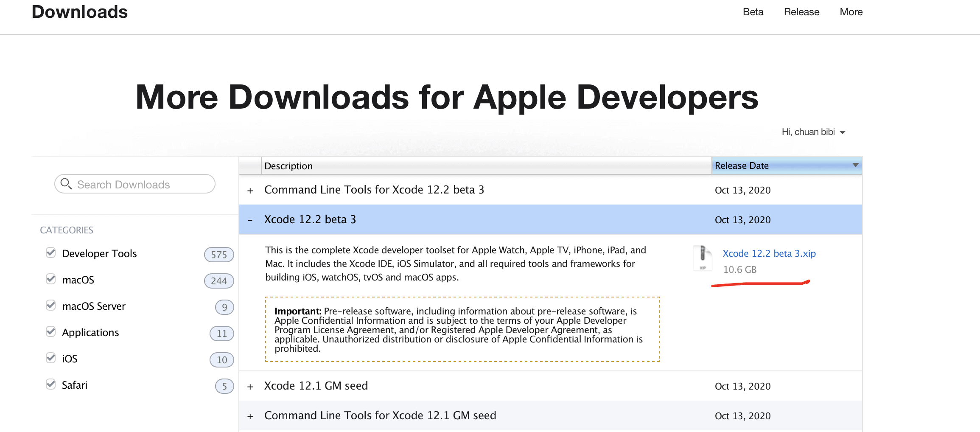Sort by Release Date column arrow
980x432 pixels.
click(855, 165)
